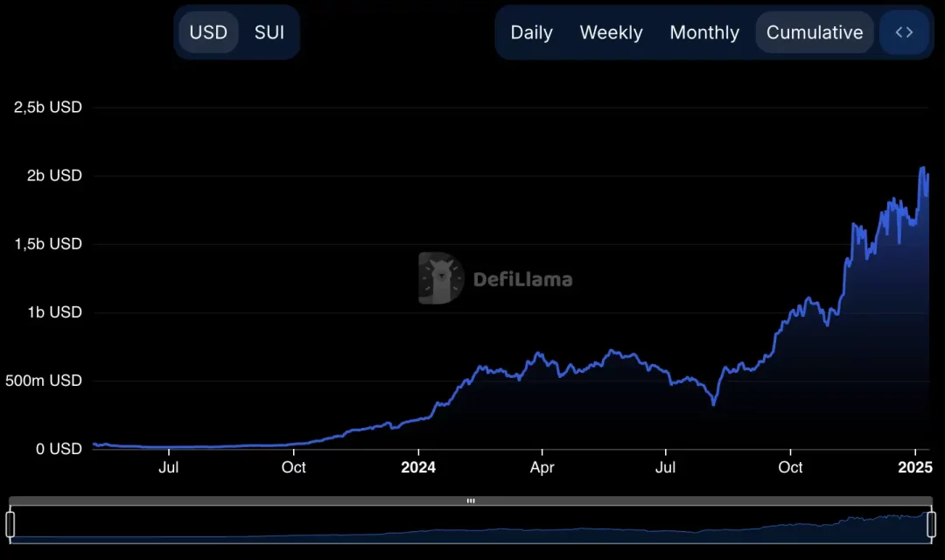Viewport: 945px width, 560px height.
Task: Click the 2b USD y-axis label
Action: coord(48,176)
